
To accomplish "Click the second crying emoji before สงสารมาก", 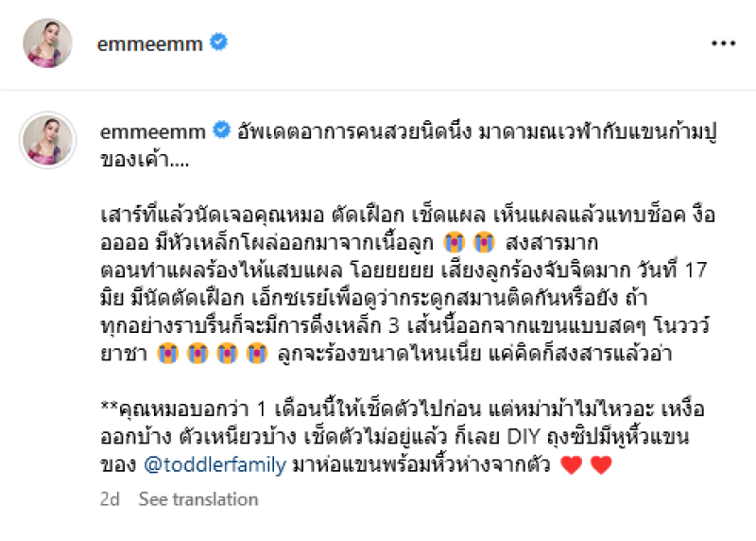I will click(484, 242).
